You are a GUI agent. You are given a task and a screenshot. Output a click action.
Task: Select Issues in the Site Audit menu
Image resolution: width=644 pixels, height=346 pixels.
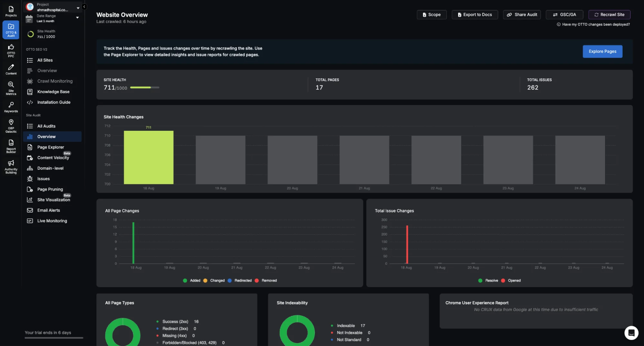click(x=43, y=179)
